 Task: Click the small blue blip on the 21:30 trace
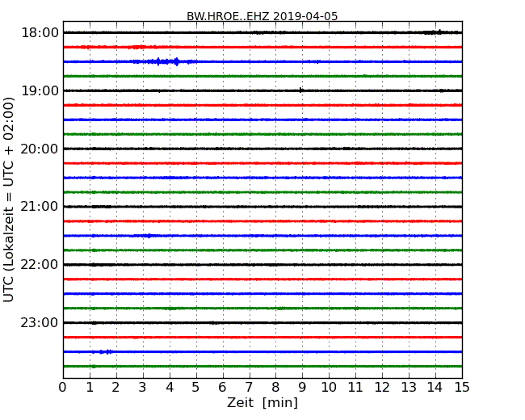point(149,236)
